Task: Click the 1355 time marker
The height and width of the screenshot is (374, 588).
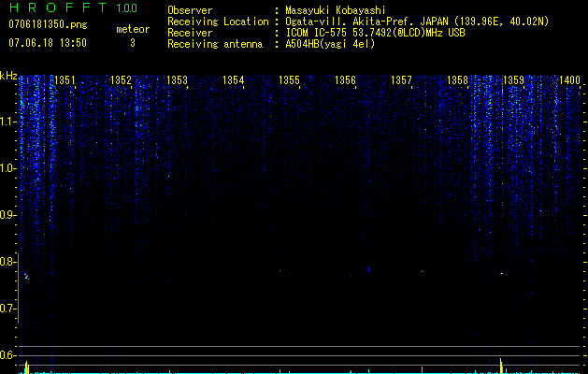Action: coord(290,80)
